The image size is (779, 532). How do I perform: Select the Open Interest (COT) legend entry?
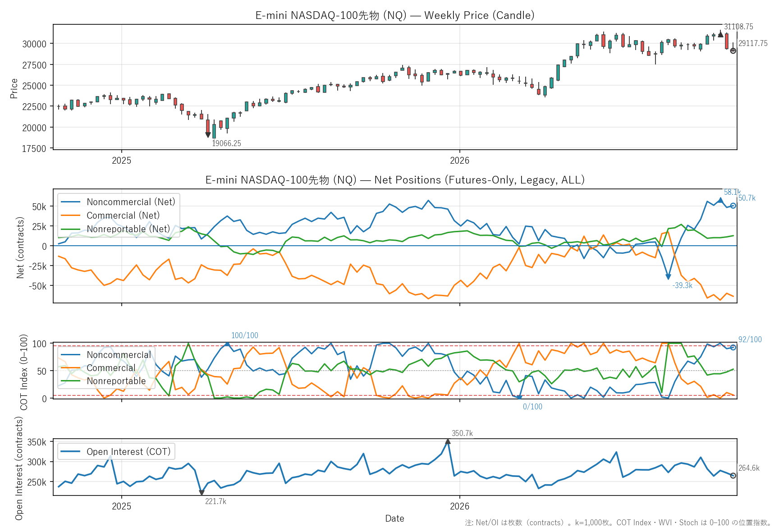pyautogui.click(x=116, y=452)
